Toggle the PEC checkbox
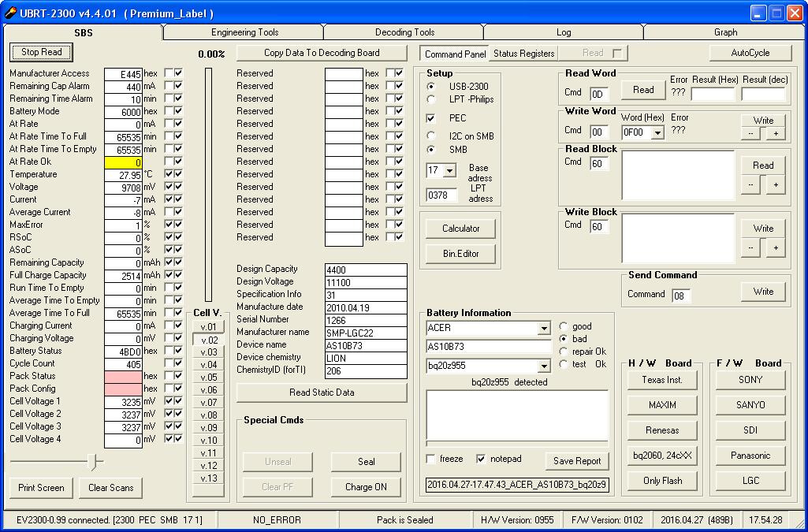The image size is (808, 532). 430,118
